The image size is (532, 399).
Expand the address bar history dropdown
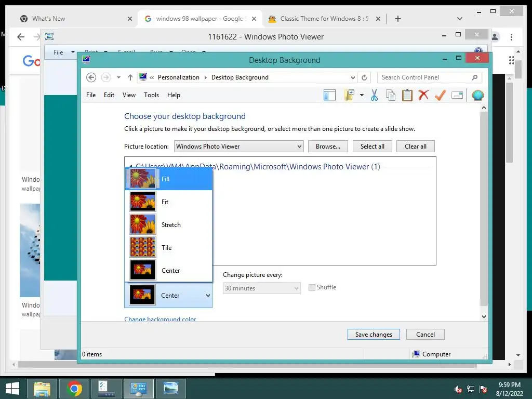pyautogui.click(x=353, y=78)
